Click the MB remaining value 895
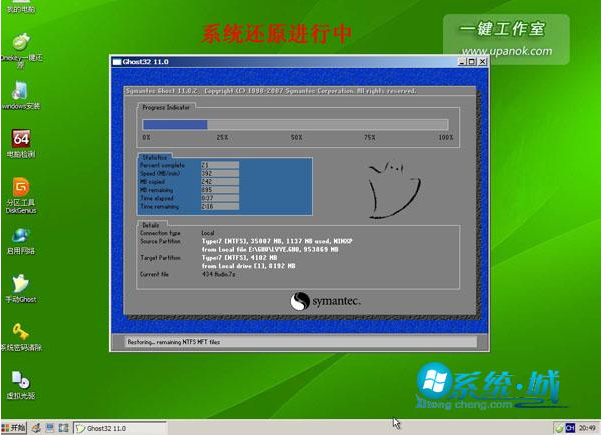Screen dimensions: 601x436 220,190
